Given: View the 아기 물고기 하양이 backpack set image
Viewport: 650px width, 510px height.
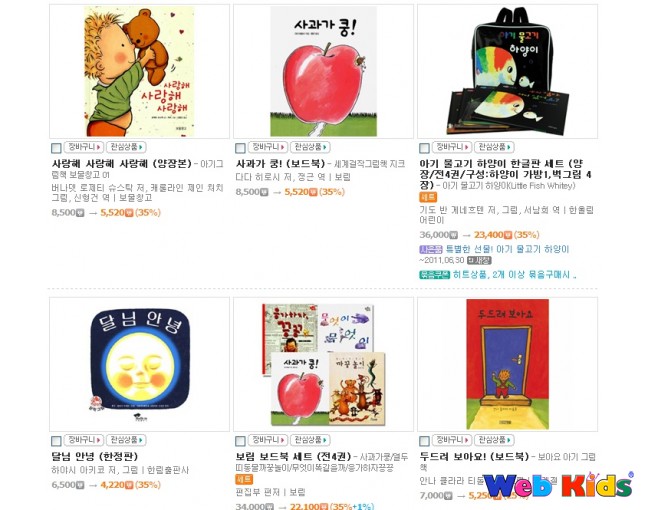Looking at the screenshot, I should pyautogui.click(x=508, y=71).
